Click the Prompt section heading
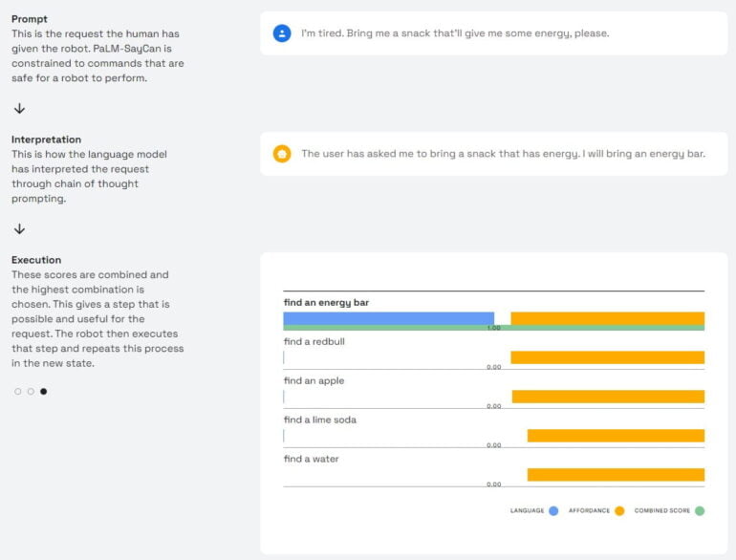 tap(30, 19)
